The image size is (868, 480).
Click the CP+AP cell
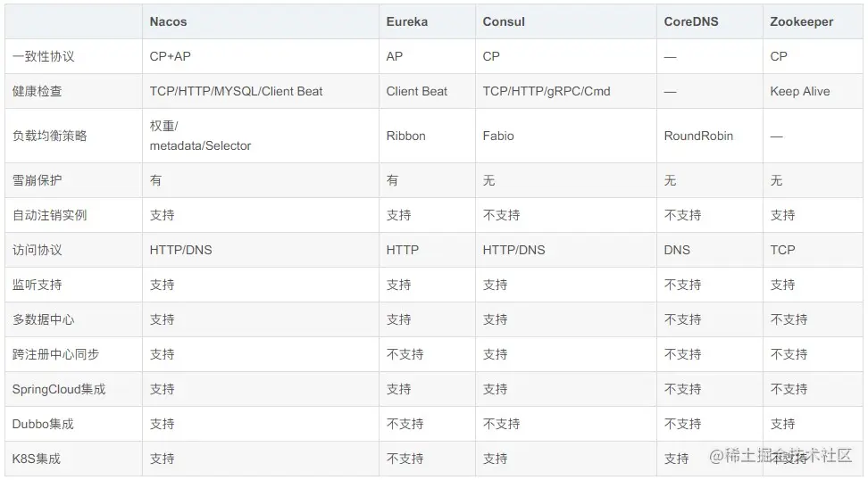point(170,56)
